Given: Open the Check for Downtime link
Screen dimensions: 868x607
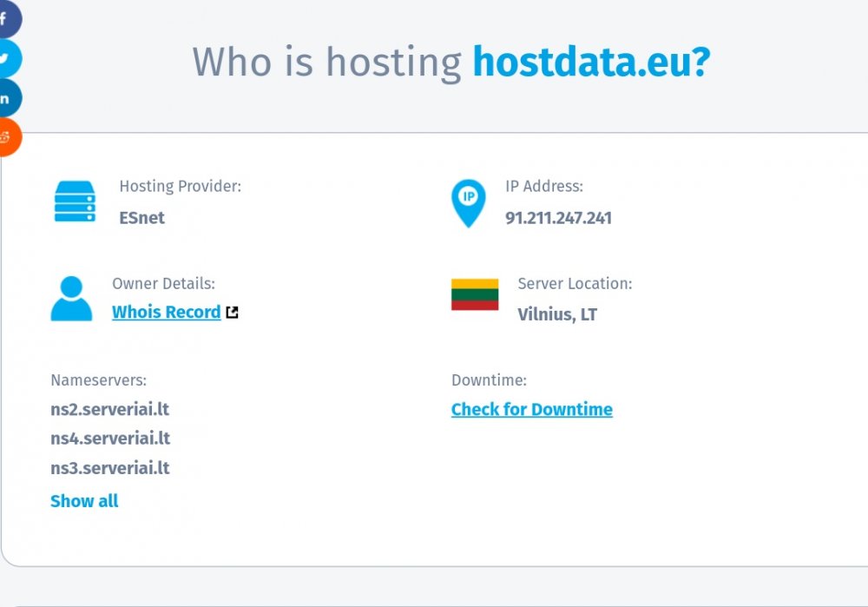Looking at the screenshot, I should [x=531, y=409].
